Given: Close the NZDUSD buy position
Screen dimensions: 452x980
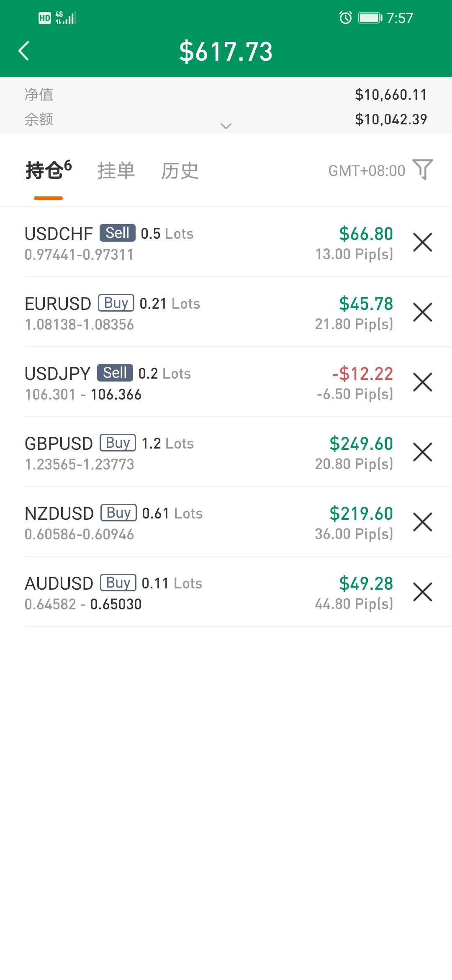Looking at the screenshot, I should pos(422,522).
